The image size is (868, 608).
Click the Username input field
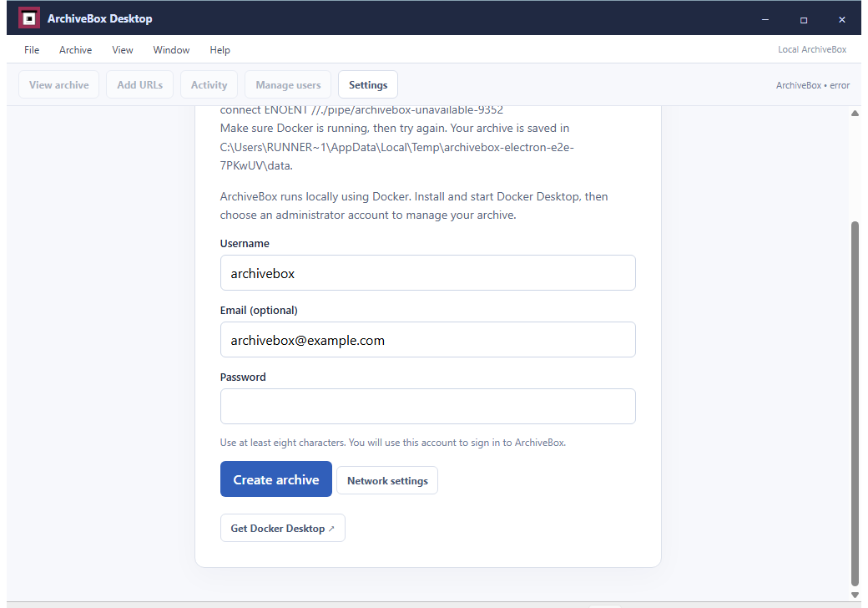(x=428, y=273)
